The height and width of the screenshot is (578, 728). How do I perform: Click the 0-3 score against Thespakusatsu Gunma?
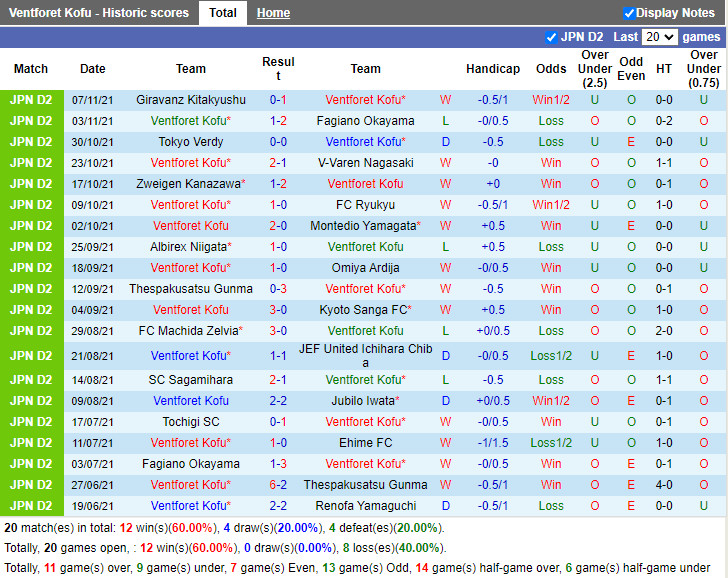click(x=278, y=289)
